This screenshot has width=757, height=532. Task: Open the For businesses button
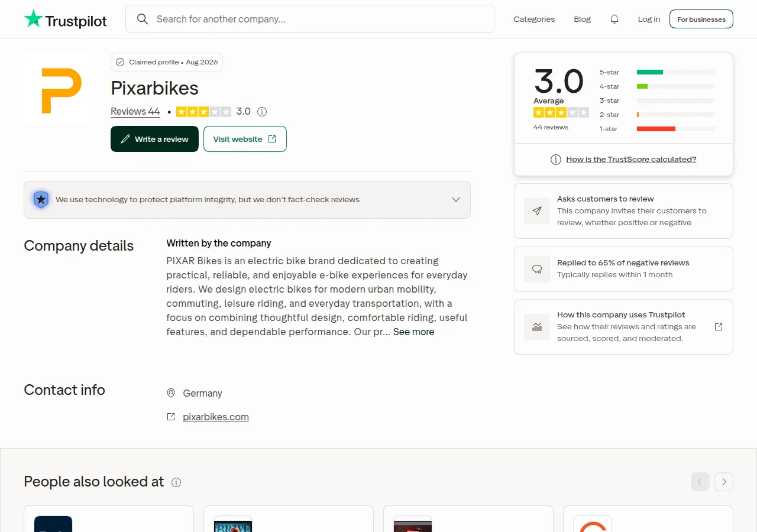tap(701, 19)
